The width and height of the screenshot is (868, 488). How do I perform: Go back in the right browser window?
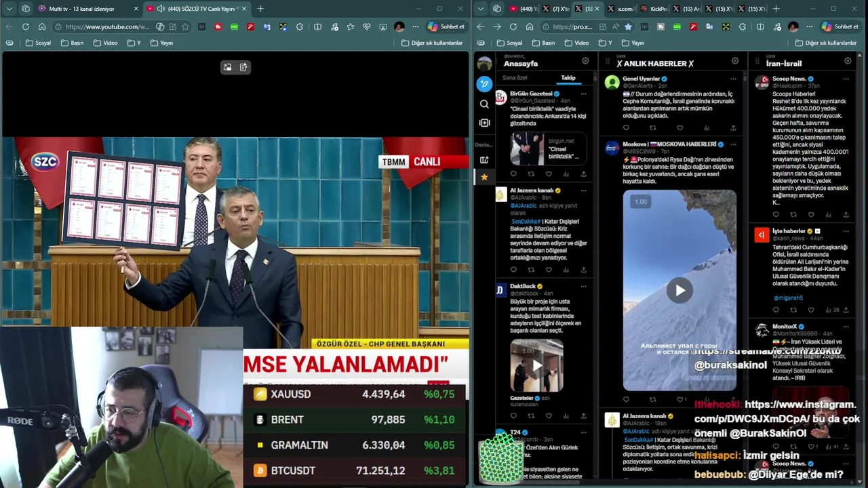tap(481, 26)
